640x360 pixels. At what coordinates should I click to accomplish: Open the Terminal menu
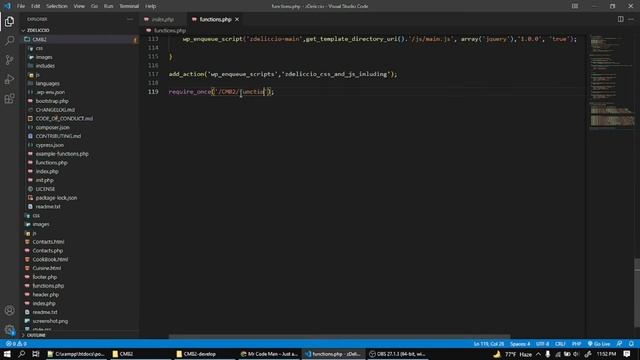(129, 6)
